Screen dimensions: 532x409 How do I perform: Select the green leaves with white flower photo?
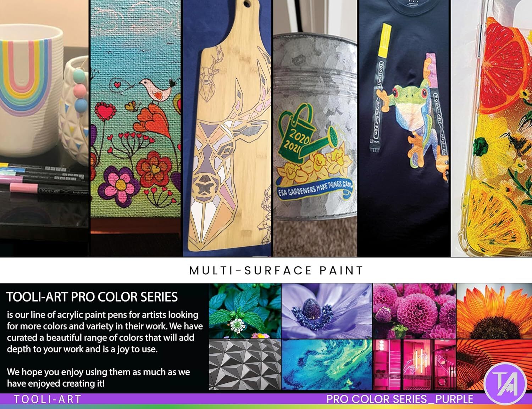[x=245, y=311]
